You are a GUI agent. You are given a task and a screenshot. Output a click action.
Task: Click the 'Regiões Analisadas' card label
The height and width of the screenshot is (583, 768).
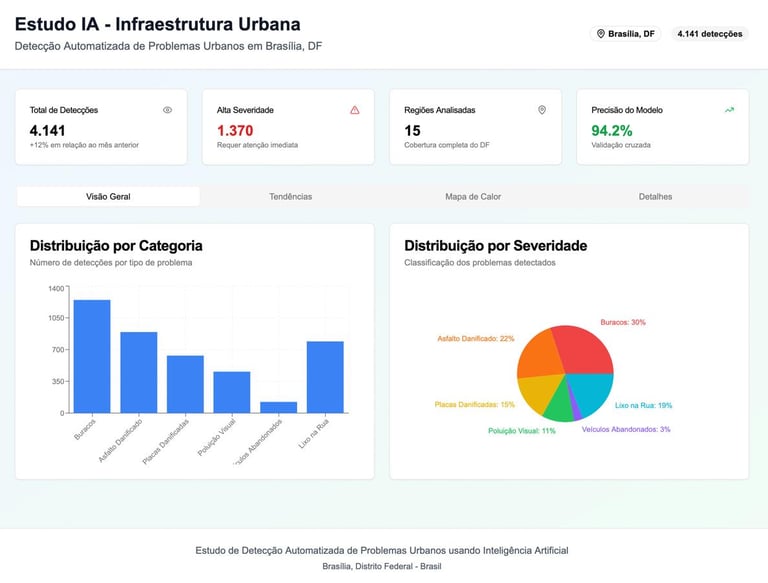[440, 110]
